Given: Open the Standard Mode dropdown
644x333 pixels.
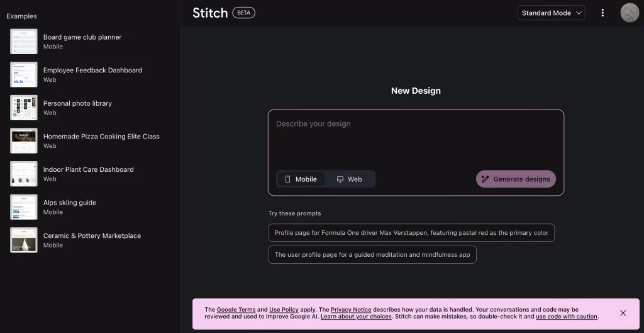Looking at the screenshot, I should [551, 13].
